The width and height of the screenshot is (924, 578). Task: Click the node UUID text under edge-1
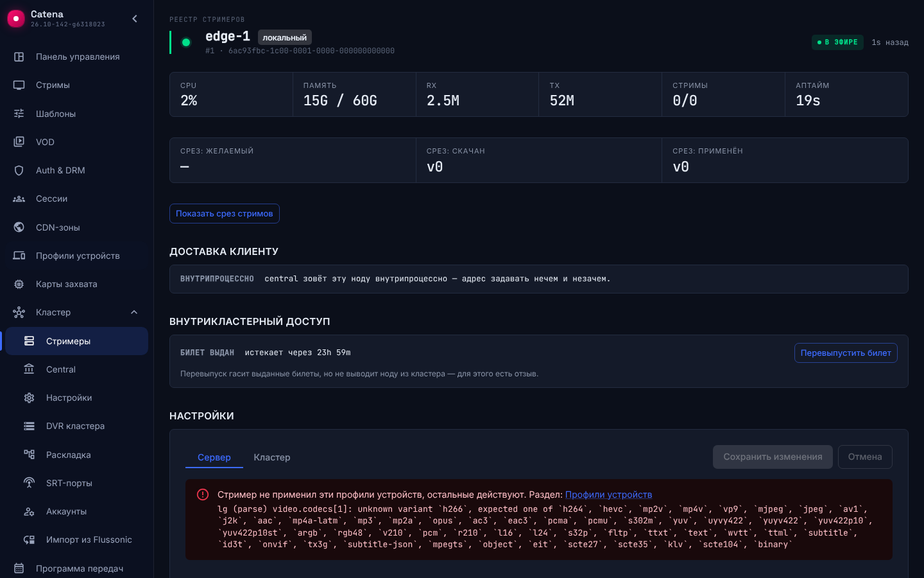pyautogui.click(x=311, y=51)
